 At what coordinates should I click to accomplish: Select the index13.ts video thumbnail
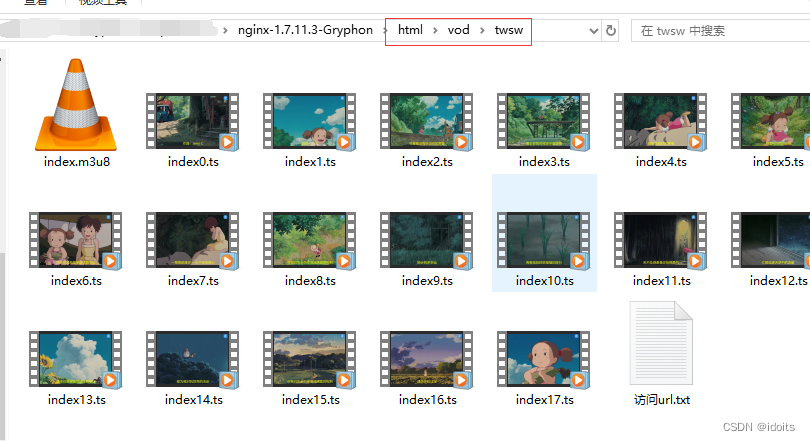point(75,359)
